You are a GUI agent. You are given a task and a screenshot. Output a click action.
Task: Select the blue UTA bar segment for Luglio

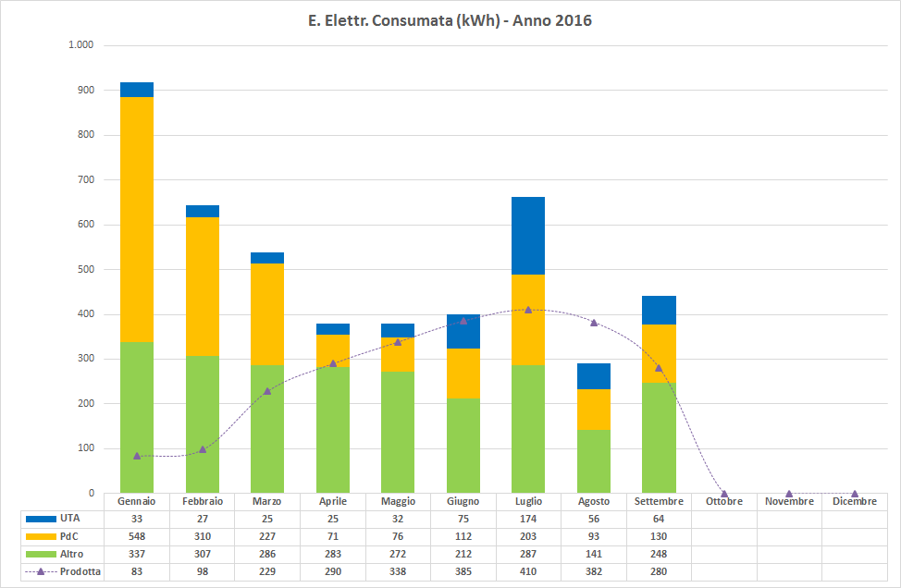pos(528,236)
